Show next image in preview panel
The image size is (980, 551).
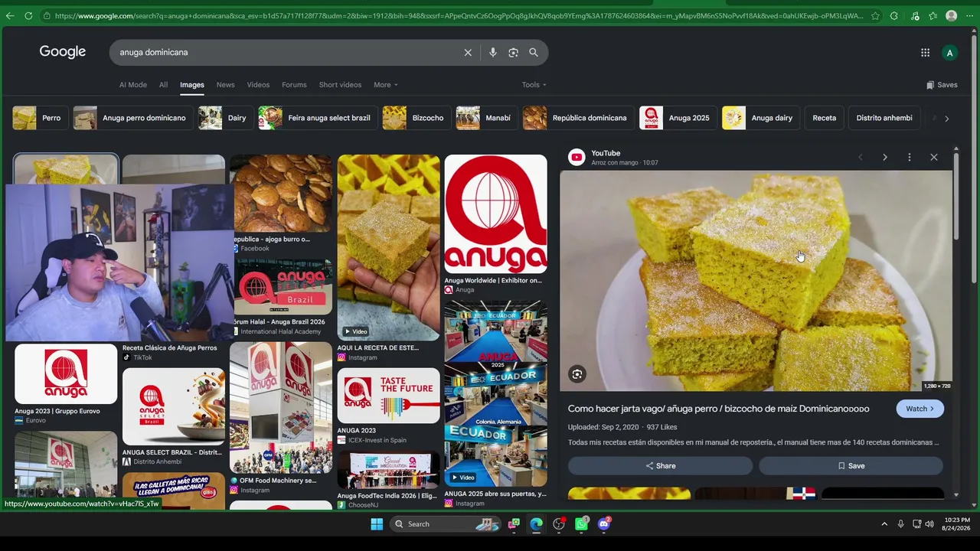[x=885, y=158]
